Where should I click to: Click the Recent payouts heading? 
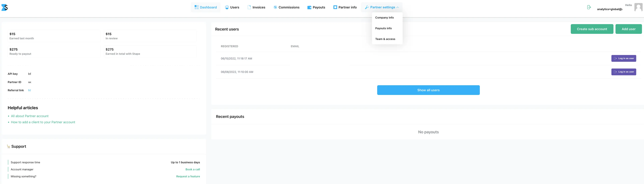pos(230,117)
